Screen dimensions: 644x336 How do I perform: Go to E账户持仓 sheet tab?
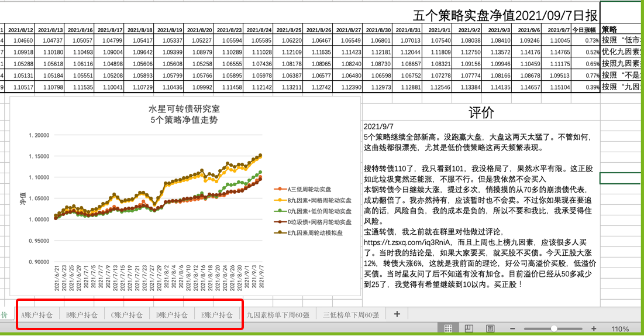[x=217, y=315]
